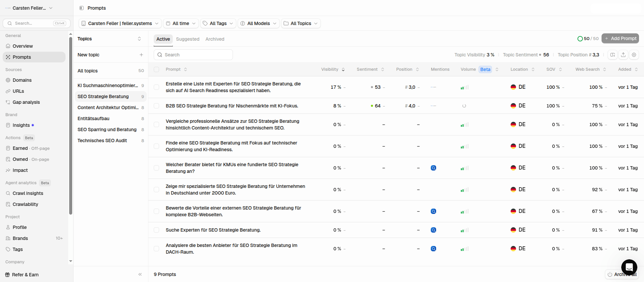Switch to the Archived tab
Viewport: 644px width, 282px height.
(x=215, y=39)
